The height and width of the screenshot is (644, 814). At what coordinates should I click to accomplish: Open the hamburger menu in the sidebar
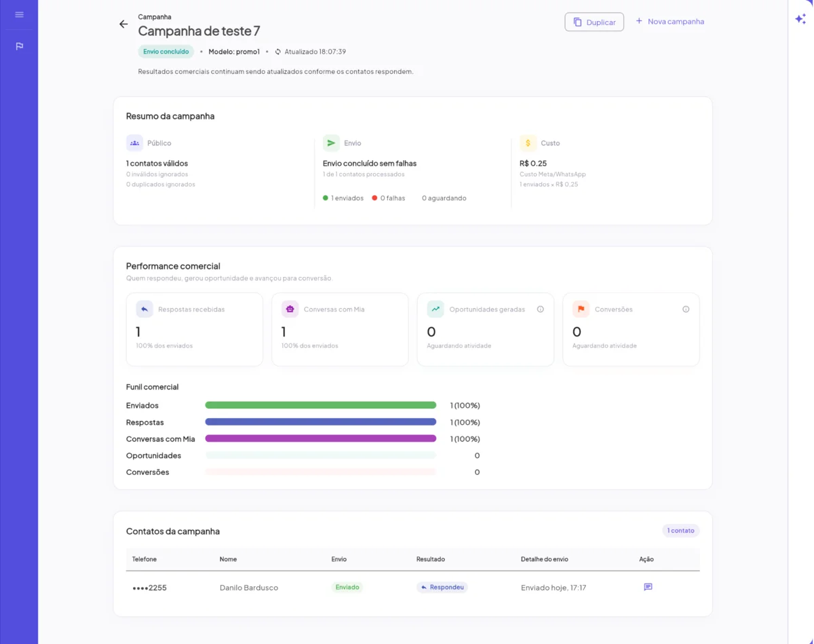[19, 14]
